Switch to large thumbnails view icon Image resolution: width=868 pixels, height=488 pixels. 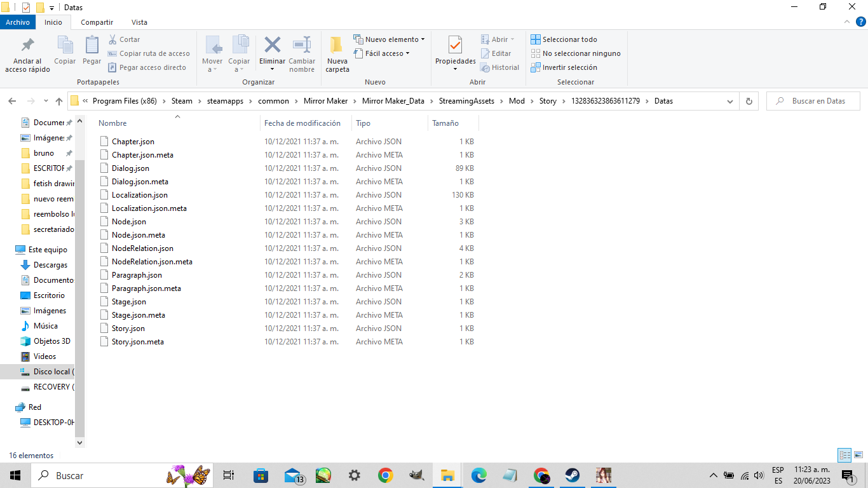pos(858,455)
